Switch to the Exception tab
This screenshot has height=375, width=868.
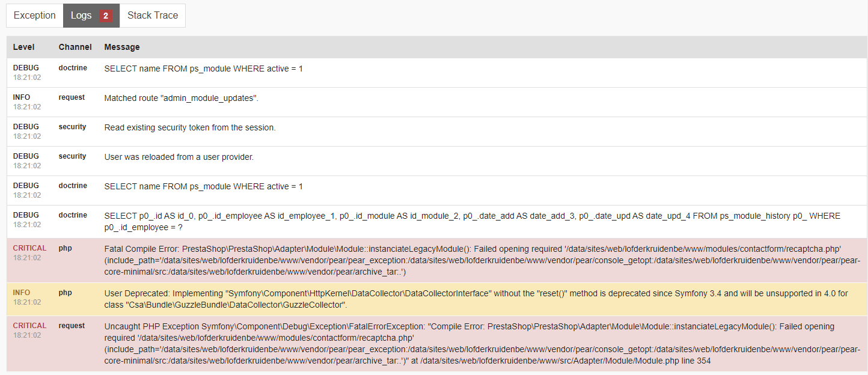pos(34,16)
